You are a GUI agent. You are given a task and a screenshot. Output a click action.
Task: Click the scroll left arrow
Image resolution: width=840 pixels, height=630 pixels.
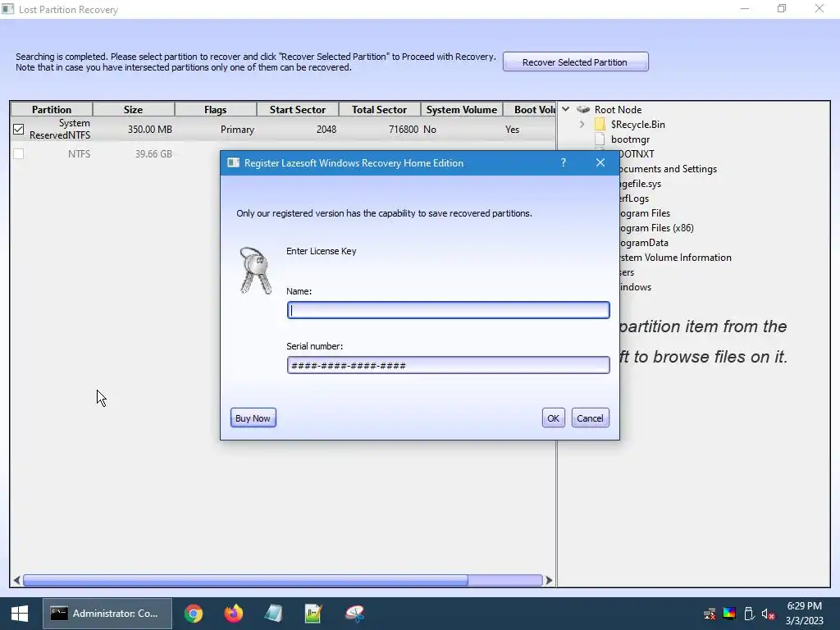[16, 580]
